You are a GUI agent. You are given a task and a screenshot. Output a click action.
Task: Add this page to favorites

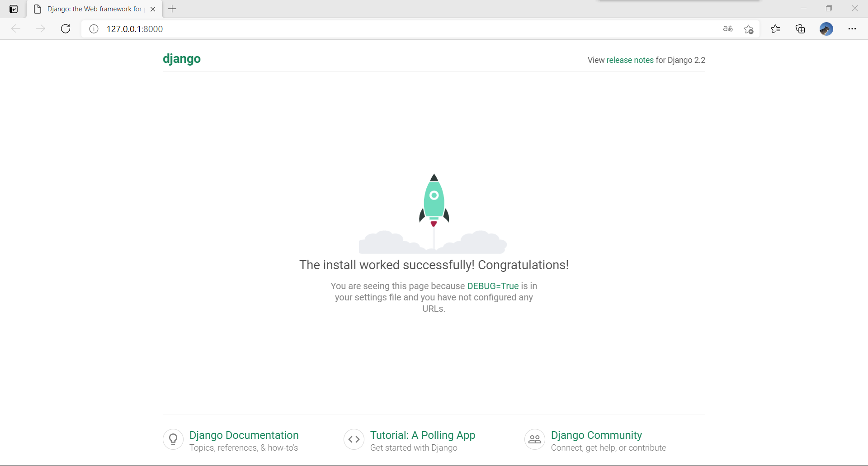point(749,29)
